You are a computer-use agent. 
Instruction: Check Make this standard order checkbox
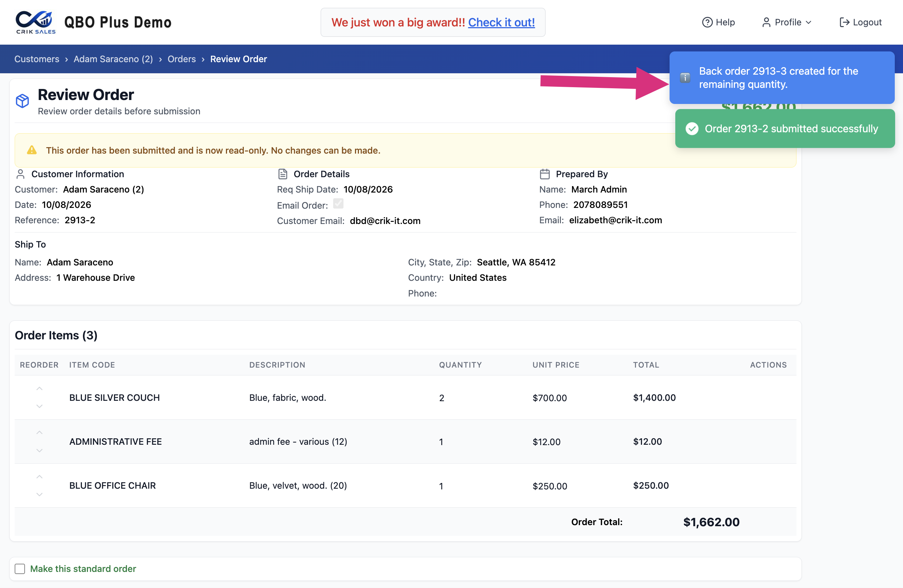click(x=20, y=569)
